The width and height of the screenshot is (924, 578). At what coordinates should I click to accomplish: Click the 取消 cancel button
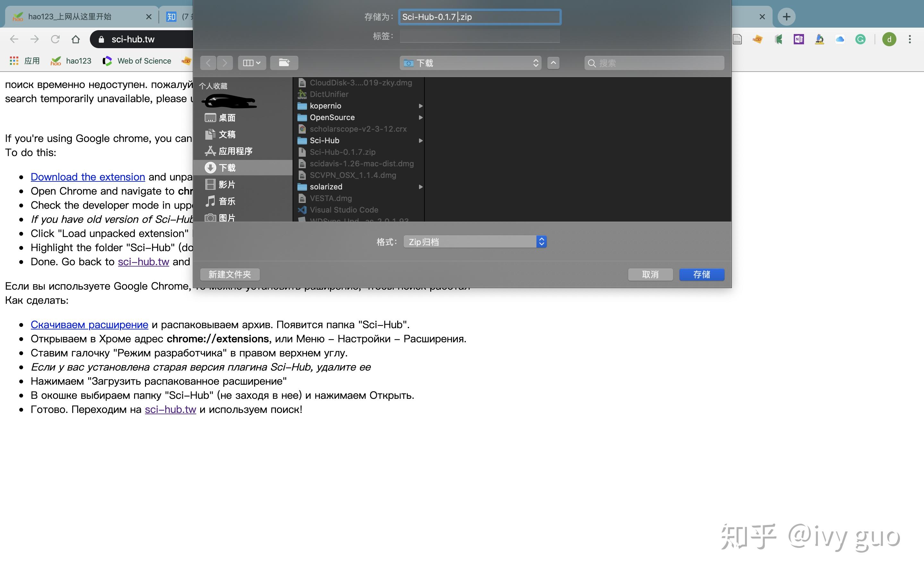(x=650, y=275)
